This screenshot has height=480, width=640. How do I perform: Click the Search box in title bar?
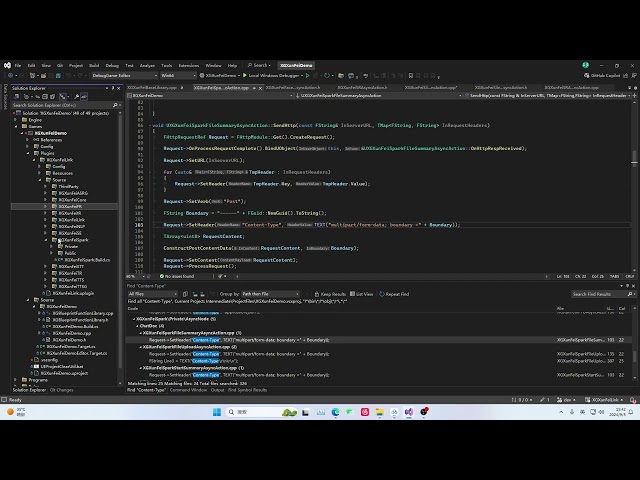click(260, 65)
